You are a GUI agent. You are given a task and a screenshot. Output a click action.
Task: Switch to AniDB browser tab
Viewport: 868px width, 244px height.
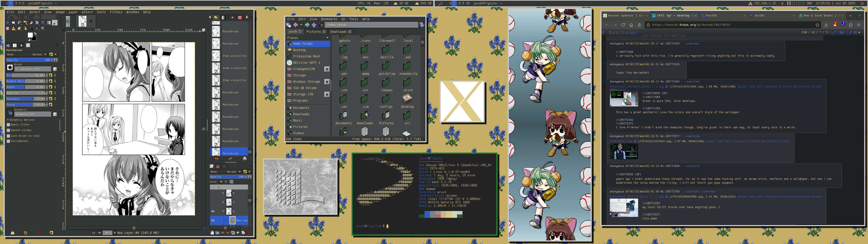coord(772,16)
